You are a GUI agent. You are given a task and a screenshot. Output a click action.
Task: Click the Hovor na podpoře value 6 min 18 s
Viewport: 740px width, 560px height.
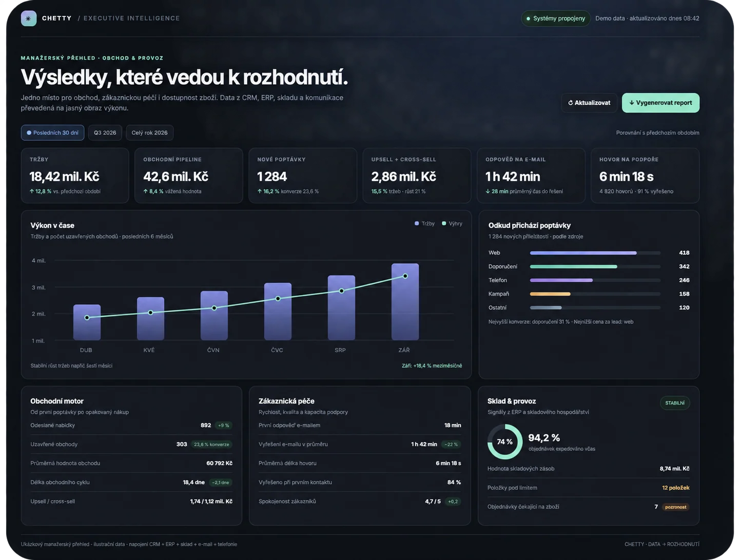click(627, 177)
